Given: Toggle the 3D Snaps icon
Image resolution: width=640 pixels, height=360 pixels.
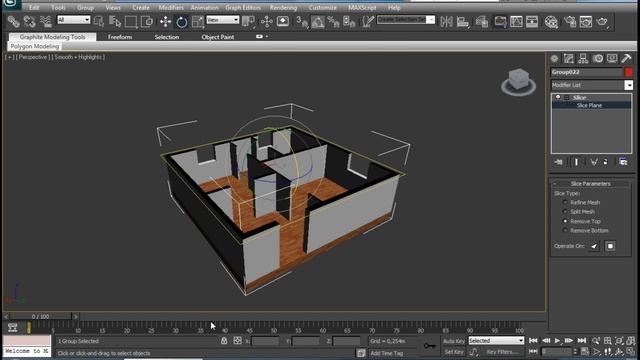Looking at the screenshot, I should [x=302, y=21].
